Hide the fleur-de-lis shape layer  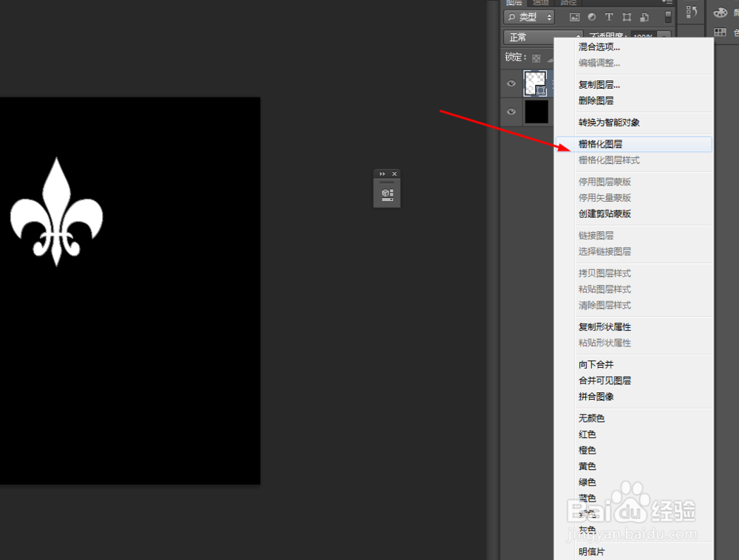point(511,83)
